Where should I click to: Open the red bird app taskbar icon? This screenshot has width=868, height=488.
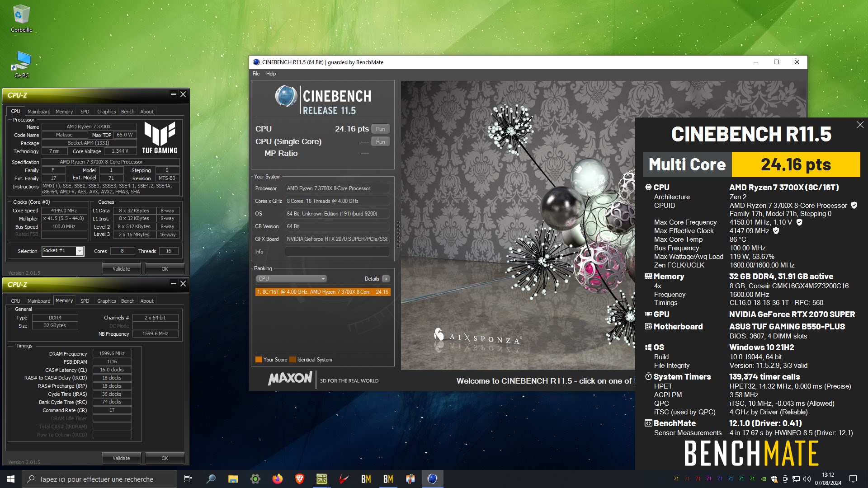344,479
